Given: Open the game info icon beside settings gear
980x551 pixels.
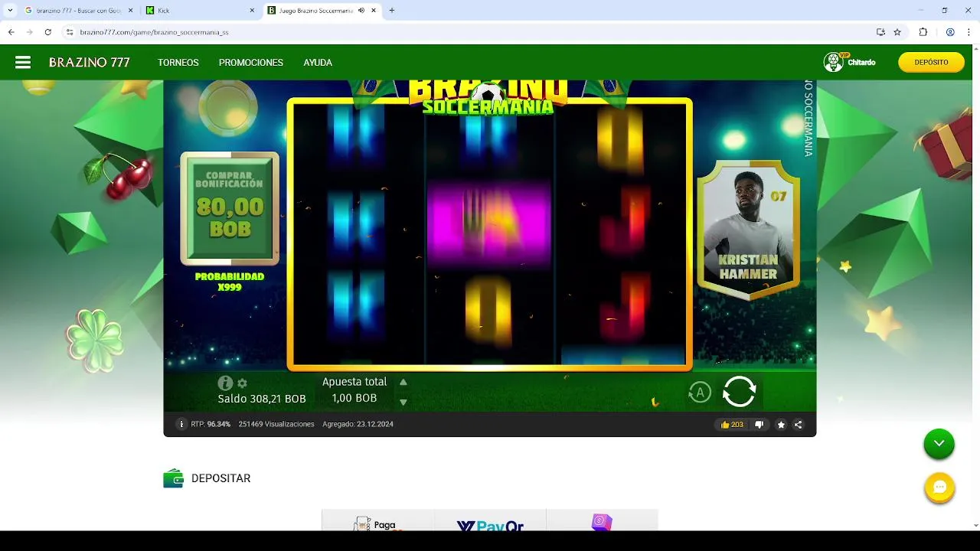Looking at the screenshot, I should (225, 383).
